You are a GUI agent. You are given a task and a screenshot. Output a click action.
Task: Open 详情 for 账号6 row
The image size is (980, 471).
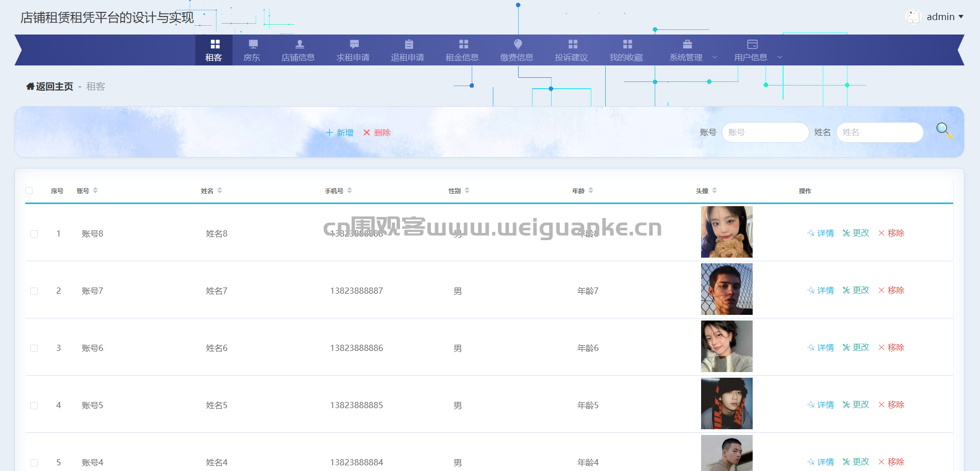[821, 348]
